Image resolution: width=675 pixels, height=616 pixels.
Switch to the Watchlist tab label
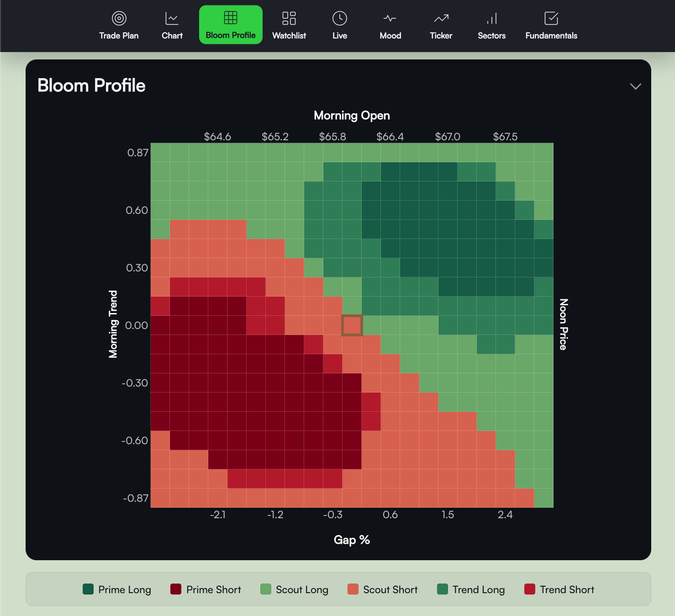click(x=289, y=36)
